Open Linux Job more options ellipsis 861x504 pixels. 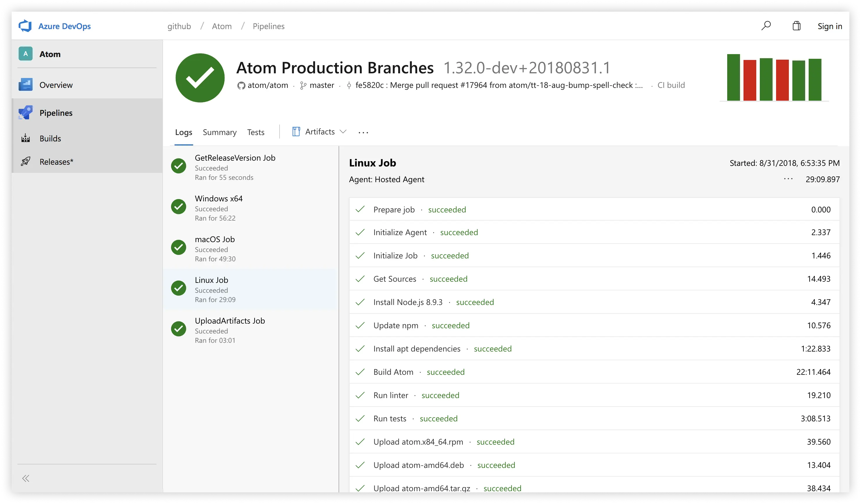(x=788, y=179)
